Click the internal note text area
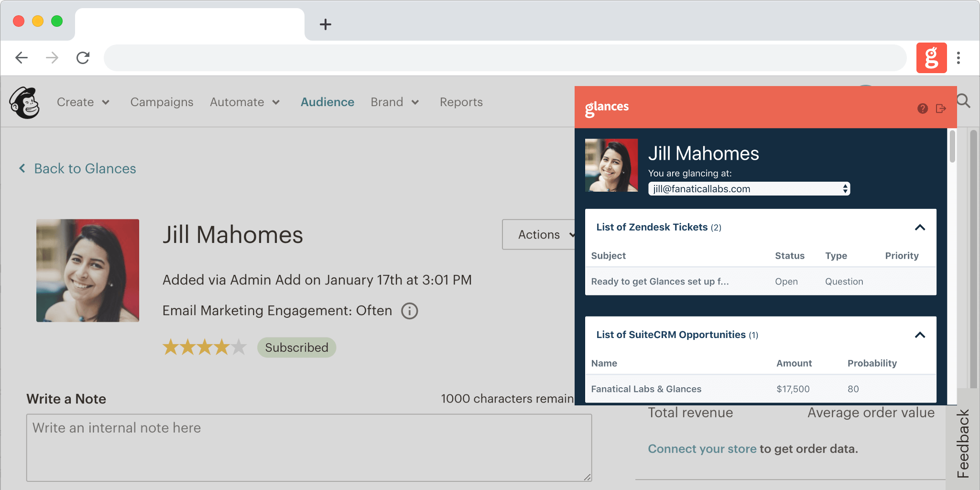 point(309,447)
